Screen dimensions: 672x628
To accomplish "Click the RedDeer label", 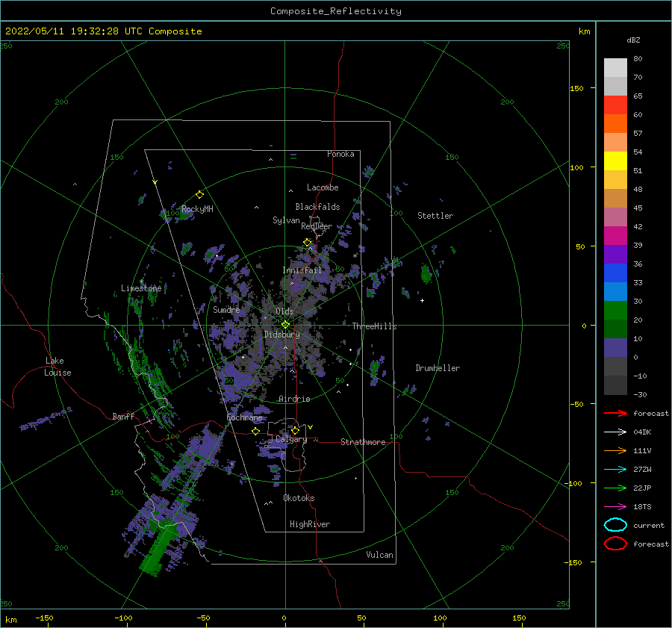I will coord(317,226).
